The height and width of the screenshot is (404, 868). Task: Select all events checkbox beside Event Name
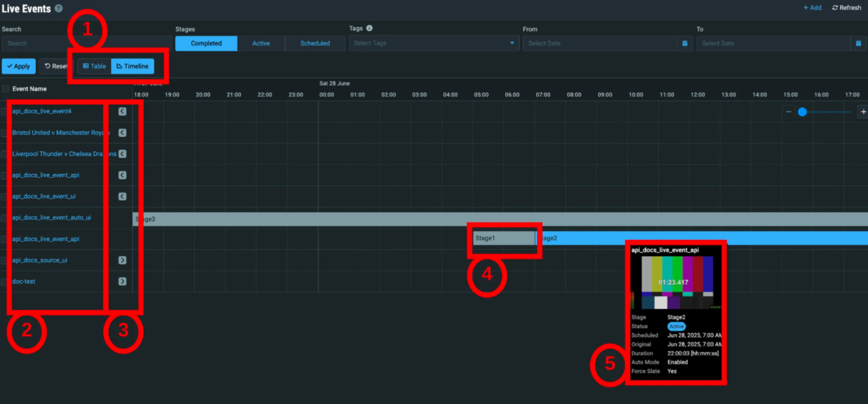pyautogui.click(x=5, y=89)
